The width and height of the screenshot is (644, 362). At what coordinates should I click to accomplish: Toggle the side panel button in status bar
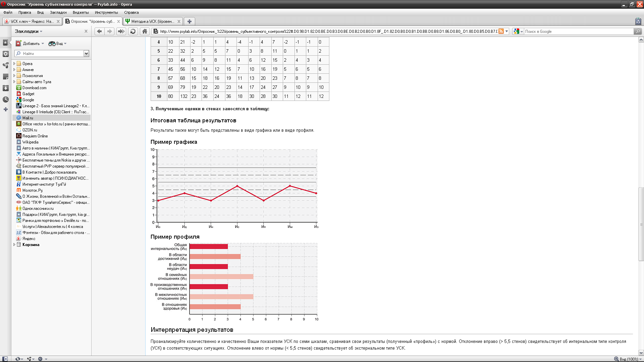tap(5, 359)
